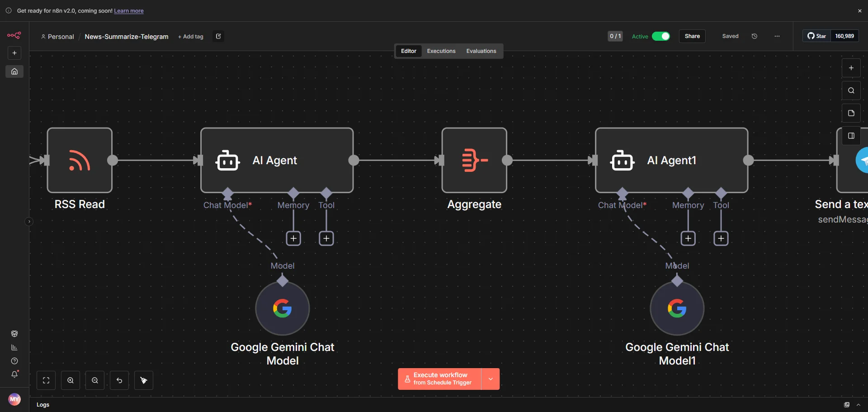Click the RSS Read node icon
868x412 pixels.
80,160
